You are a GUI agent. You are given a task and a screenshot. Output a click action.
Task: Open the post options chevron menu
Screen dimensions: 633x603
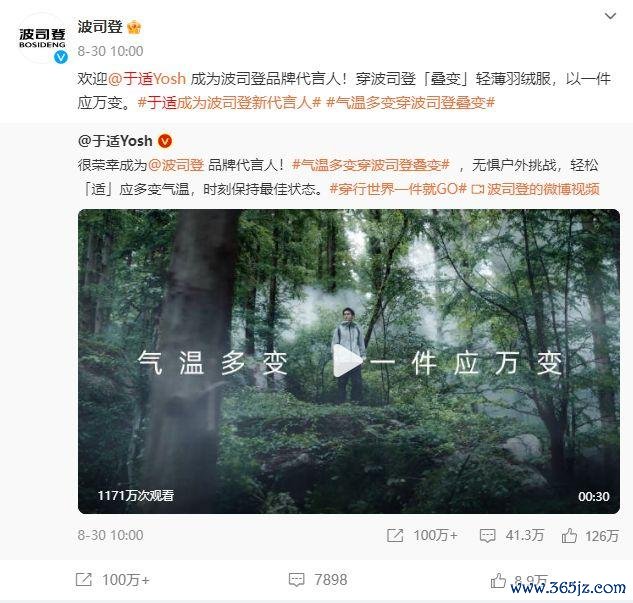610,16
